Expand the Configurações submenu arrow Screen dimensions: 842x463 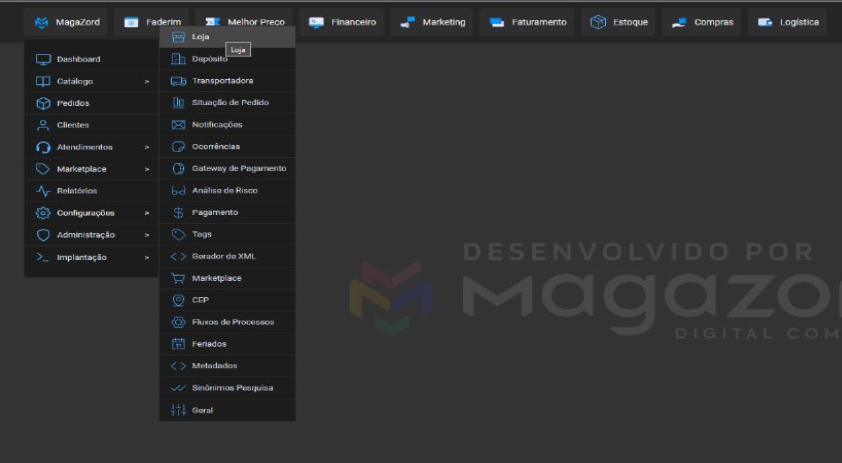147,213
